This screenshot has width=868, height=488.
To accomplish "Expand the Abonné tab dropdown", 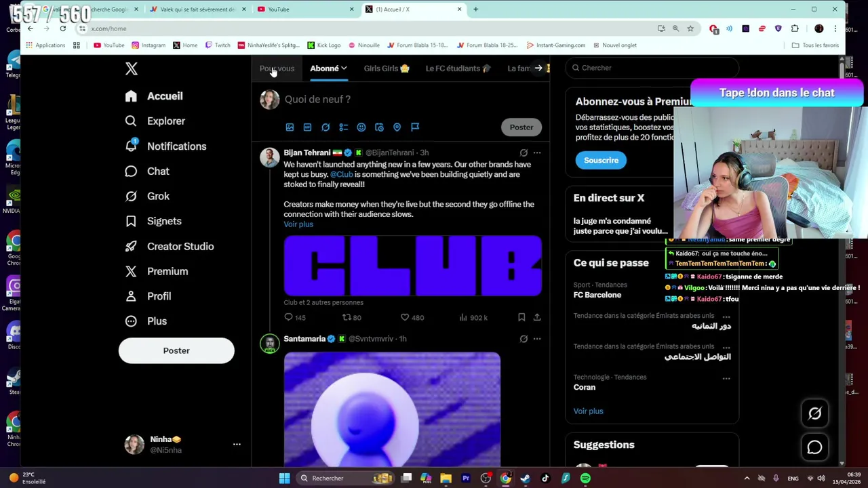I will tap(344, 68).
